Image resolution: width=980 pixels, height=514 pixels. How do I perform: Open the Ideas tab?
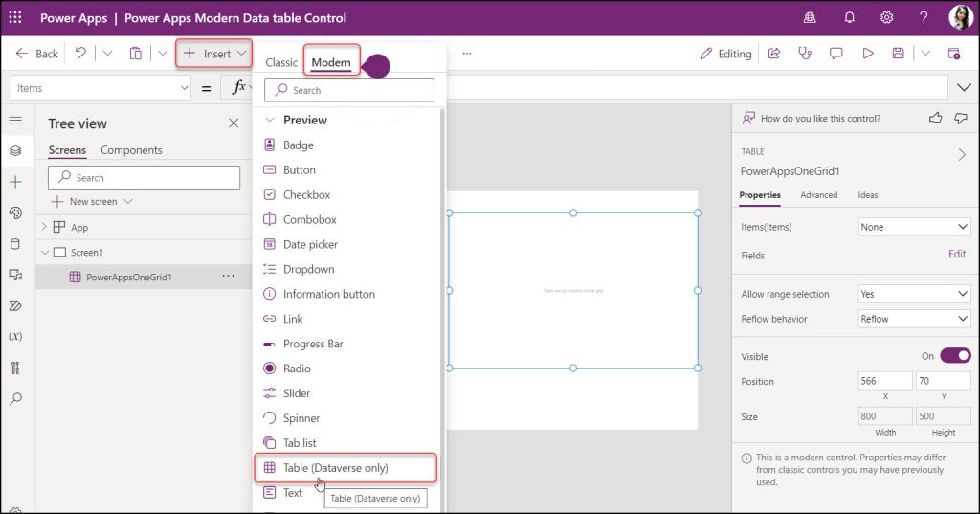[867, 195]
